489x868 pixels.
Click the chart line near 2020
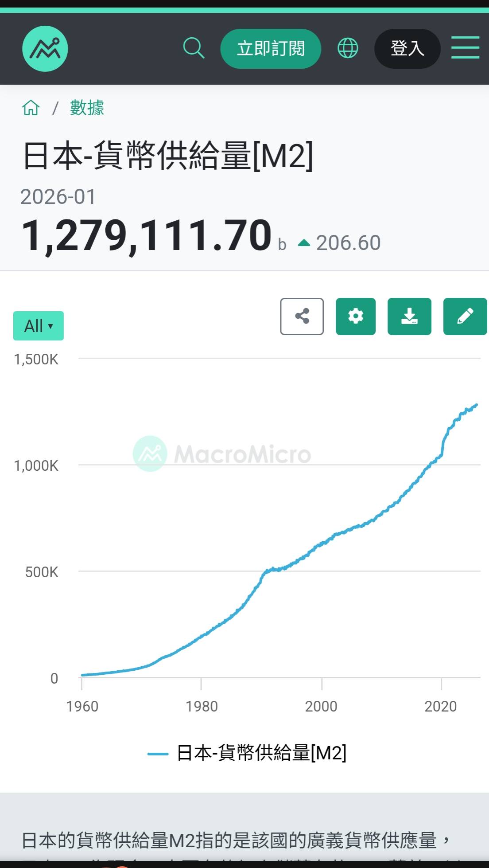click(441, 453)
